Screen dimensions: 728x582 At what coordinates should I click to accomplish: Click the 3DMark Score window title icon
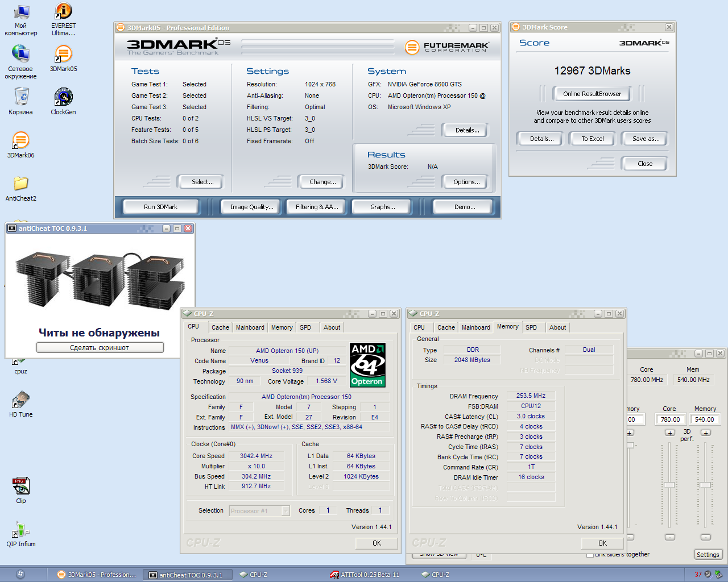coord(516,27)
